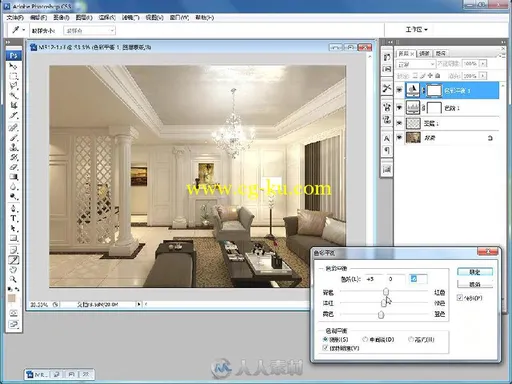Select the Clone Stamp tool
The image size is (512, 384).
point(13,147)
